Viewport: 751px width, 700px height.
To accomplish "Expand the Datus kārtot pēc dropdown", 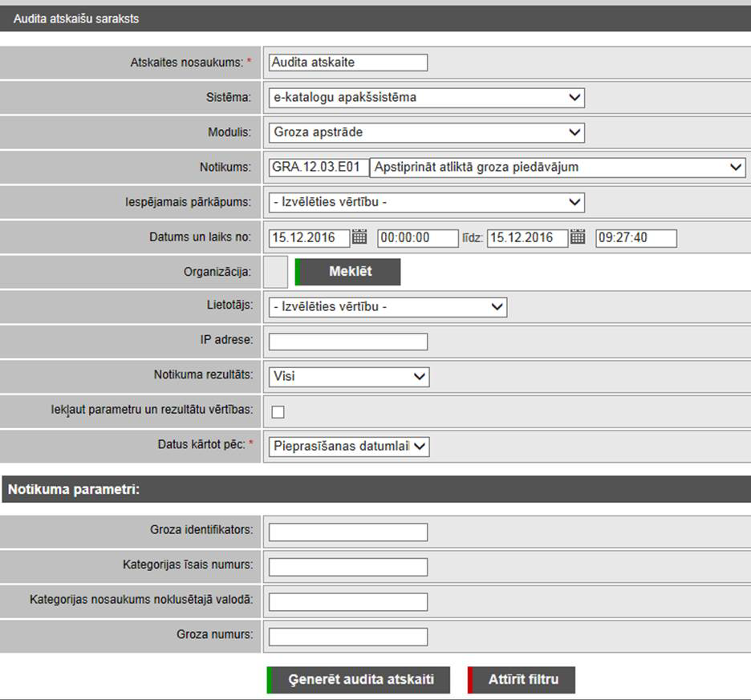I will [x=349, y=447].
